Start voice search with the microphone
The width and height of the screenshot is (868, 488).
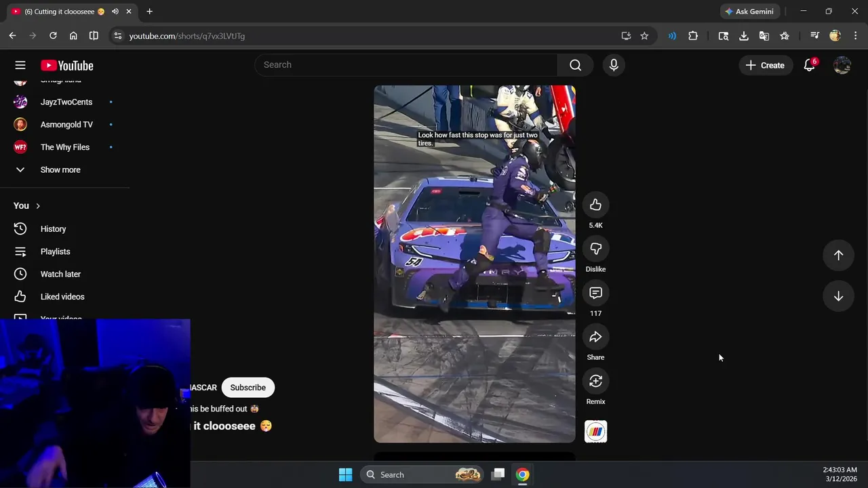(614, 65)
